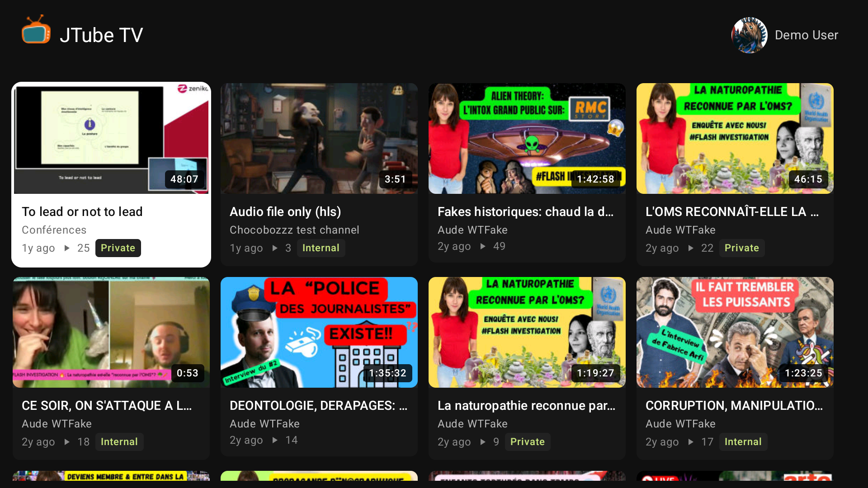The height and width of the screenshot is (488, 868).
Task: Click Aude WTFake under 'La naturopathie reconnue'
Action: 472,424
